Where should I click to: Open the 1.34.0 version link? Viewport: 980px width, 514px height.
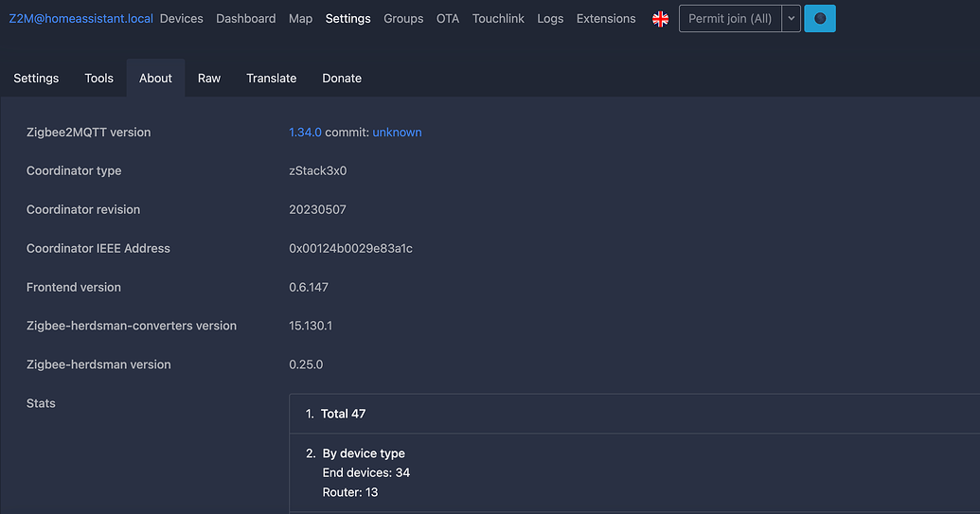(305, 133)
